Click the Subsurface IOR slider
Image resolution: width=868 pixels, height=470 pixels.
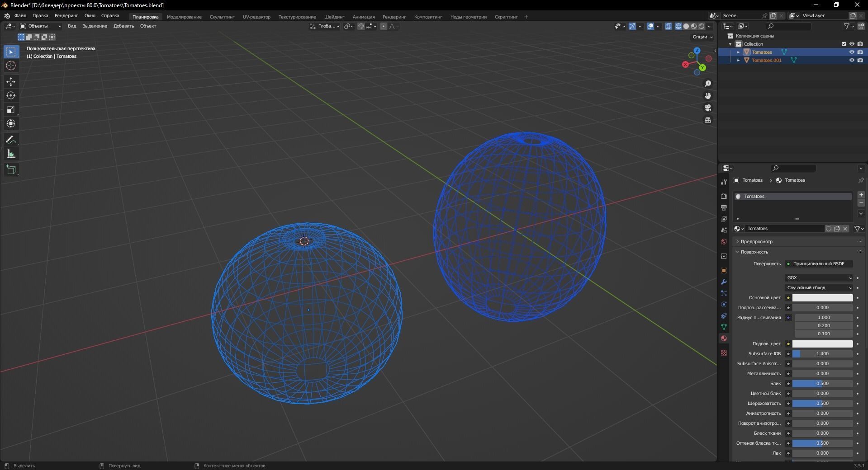click(822, 354)
